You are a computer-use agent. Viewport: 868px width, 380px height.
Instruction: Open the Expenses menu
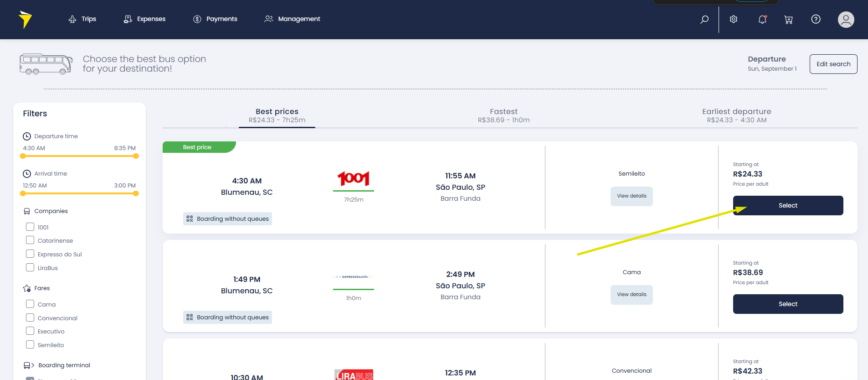click(145, 19)
